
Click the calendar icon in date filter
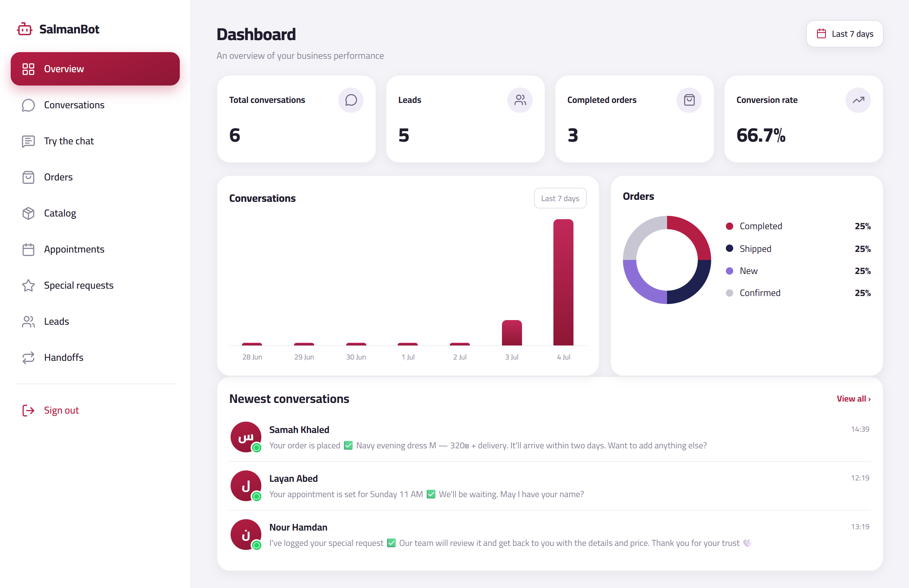(821, 34)
